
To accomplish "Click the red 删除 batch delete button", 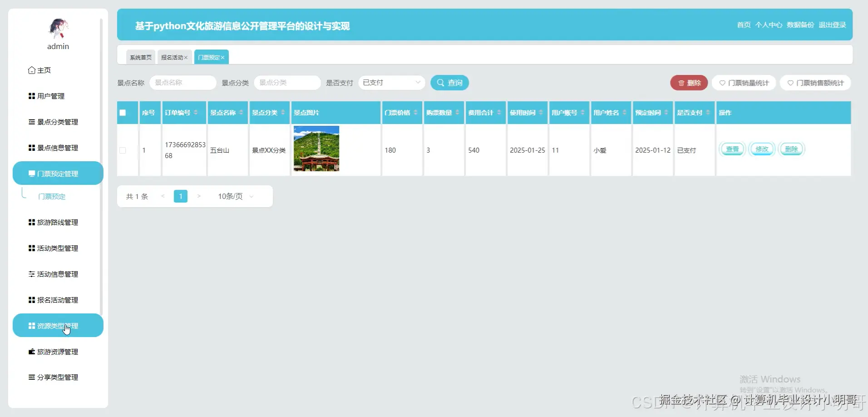I will (689, 83).
